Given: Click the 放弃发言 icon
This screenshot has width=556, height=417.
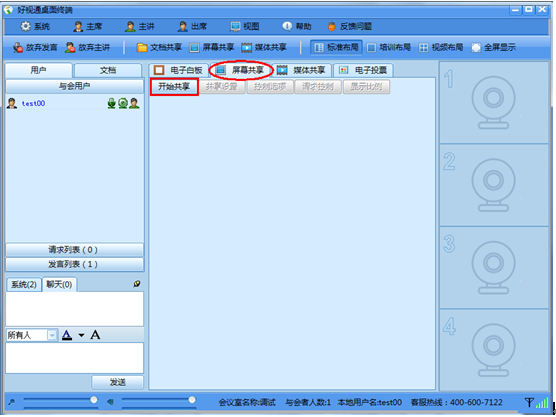Looking at the screenshot, I should click(x=18, y=48).
